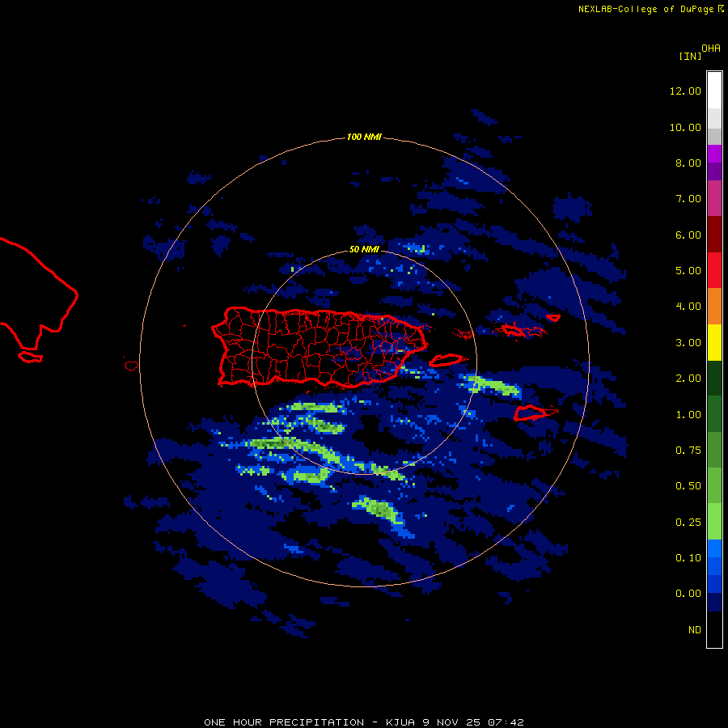Click the 0.10 legend value

tap(688, 558)
